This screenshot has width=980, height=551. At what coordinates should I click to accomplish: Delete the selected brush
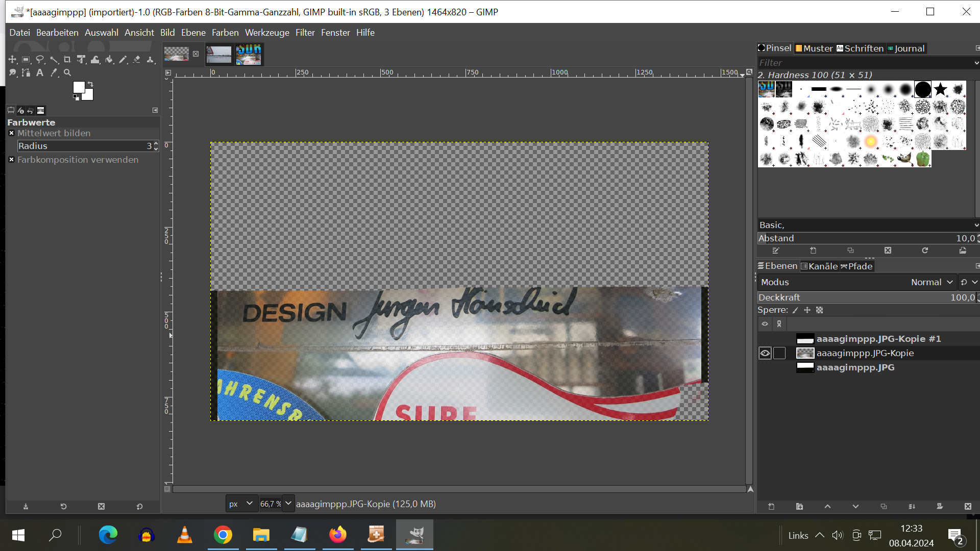click(x=888, y=251)
